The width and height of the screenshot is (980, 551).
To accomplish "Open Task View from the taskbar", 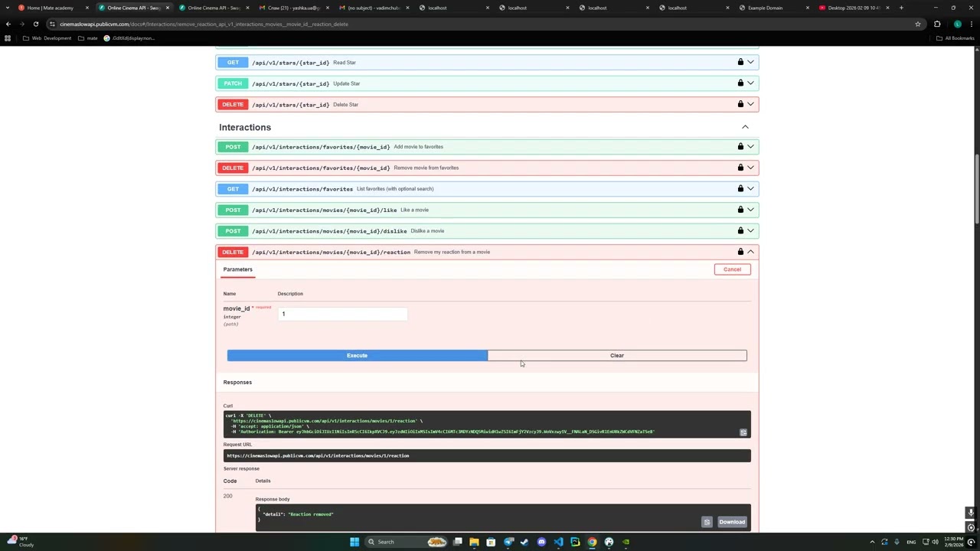I will (457, 542).
